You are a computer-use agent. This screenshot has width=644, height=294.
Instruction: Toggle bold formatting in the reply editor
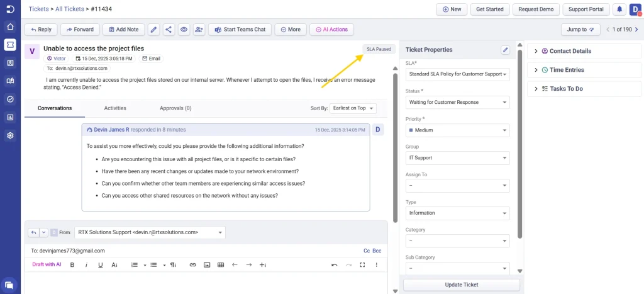72,265
